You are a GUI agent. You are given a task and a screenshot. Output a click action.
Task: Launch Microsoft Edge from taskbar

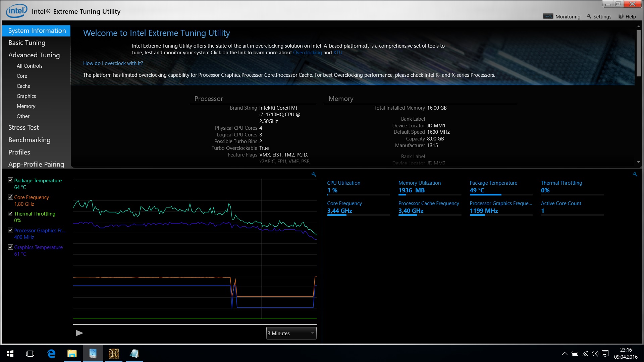pos(51,354)
